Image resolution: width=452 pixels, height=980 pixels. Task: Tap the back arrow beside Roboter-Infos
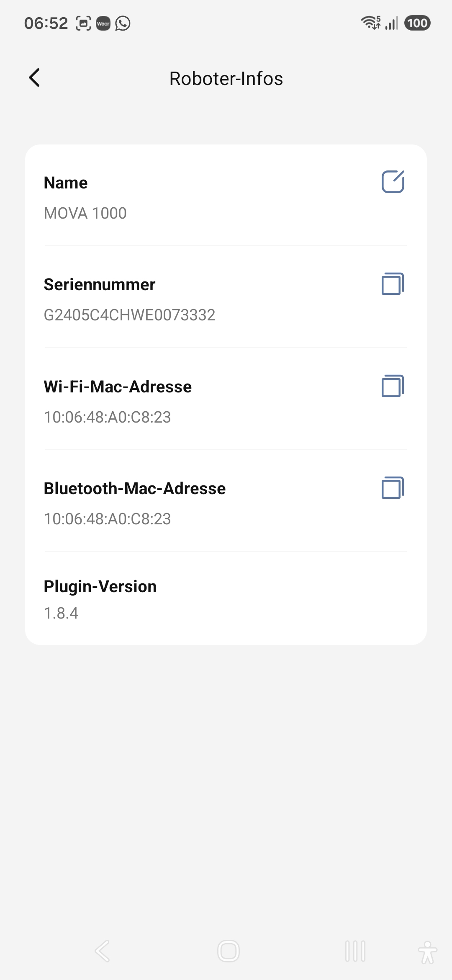34,78
